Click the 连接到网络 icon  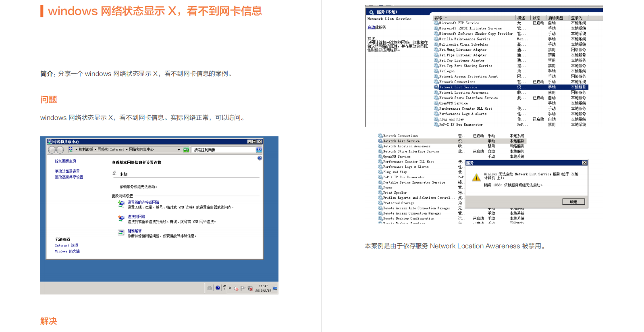click(x=121, y=219)
